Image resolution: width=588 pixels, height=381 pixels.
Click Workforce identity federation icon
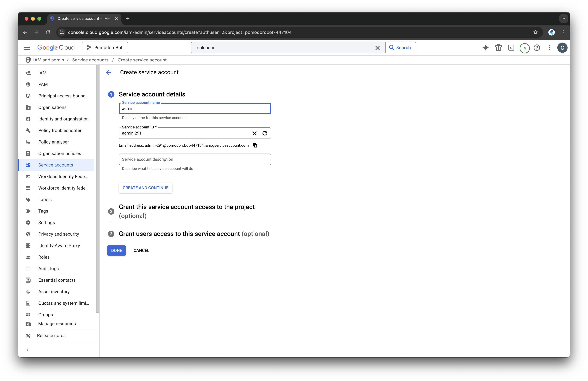28,188
